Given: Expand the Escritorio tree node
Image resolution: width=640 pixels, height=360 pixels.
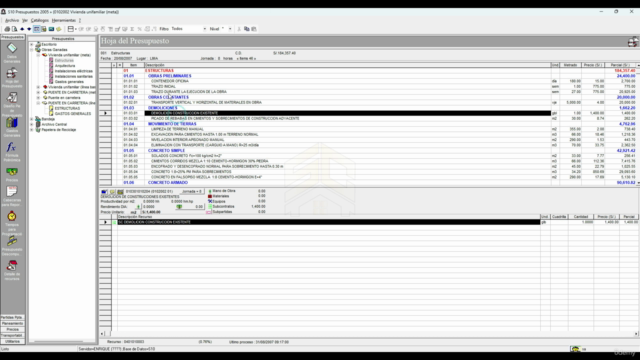Looking at the screenshot, I should pos(32,44).
